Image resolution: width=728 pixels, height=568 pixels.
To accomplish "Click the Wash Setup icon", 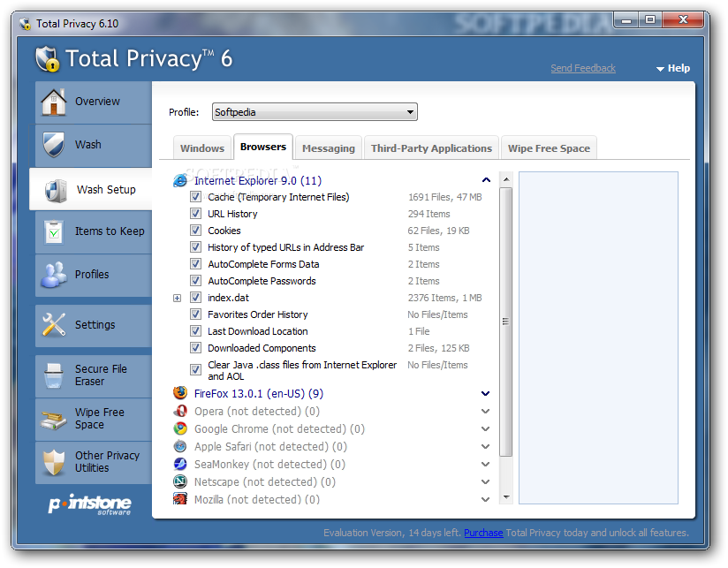I will click(57, 190).
